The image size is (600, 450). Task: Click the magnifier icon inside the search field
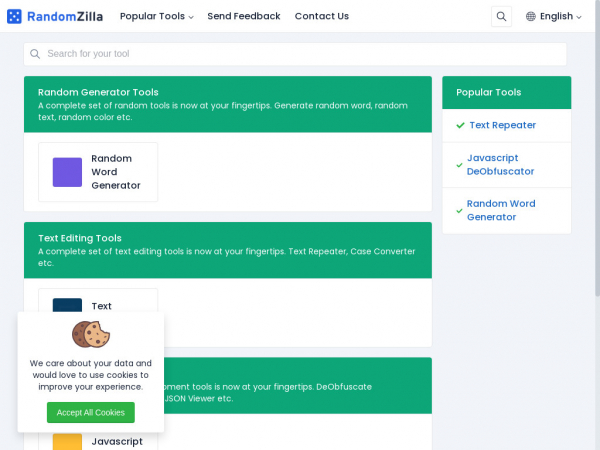pyautogui.click(x=35, y=54)
